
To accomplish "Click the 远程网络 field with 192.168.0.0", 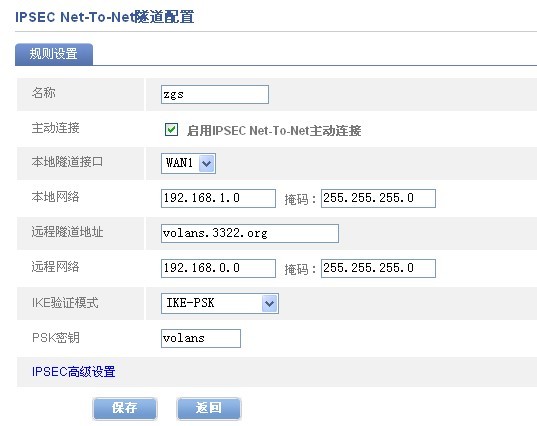I will click(218, 268).
